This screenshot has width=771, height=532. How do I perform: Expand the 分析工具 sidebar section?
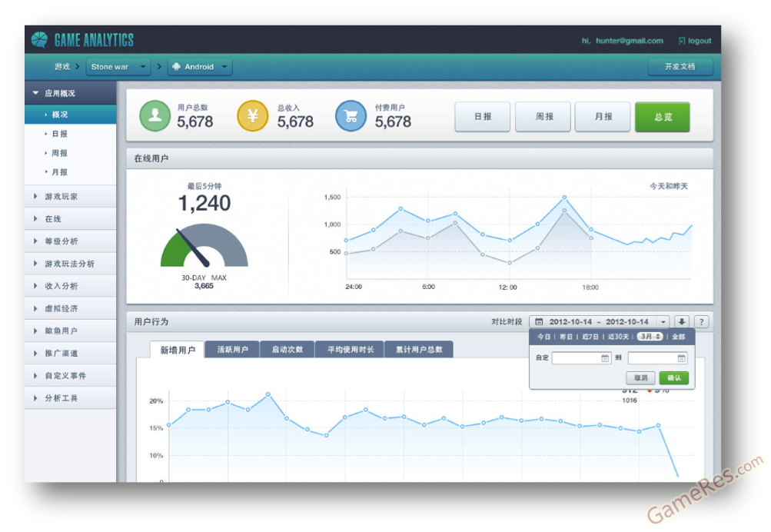[x=70, y=397]
